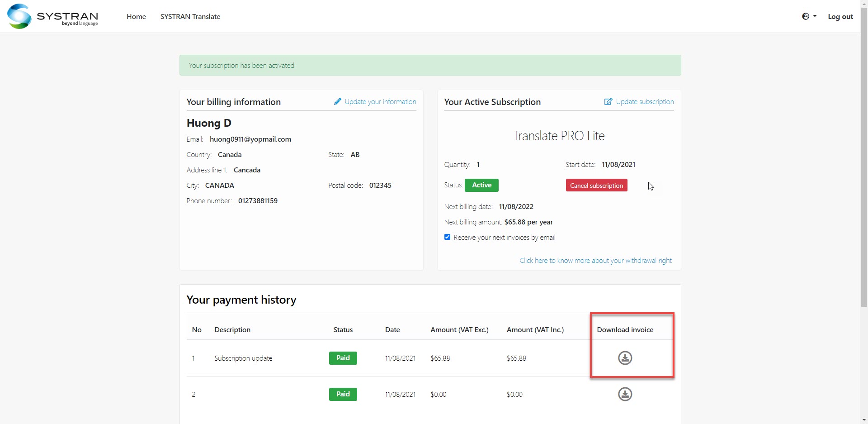Go to SYSTRAN Translate page
This screenshot has height=424, width=868.
(190, 16)
